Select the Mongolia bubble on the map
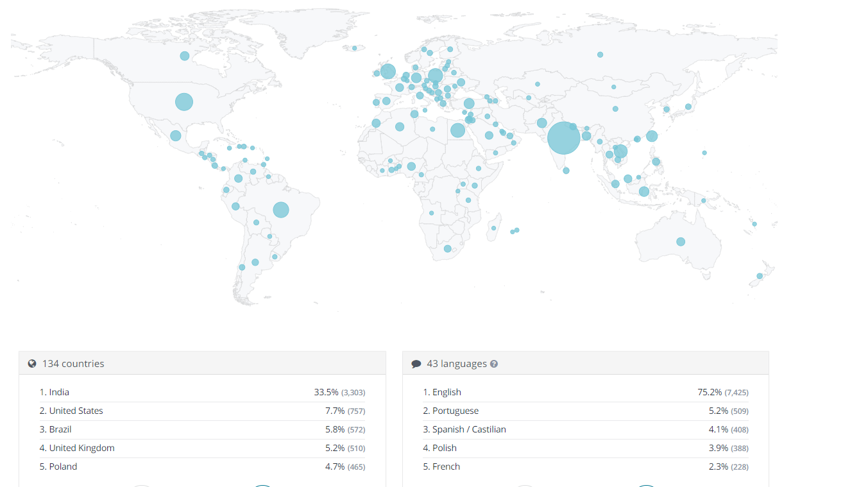 pos(613,87)
